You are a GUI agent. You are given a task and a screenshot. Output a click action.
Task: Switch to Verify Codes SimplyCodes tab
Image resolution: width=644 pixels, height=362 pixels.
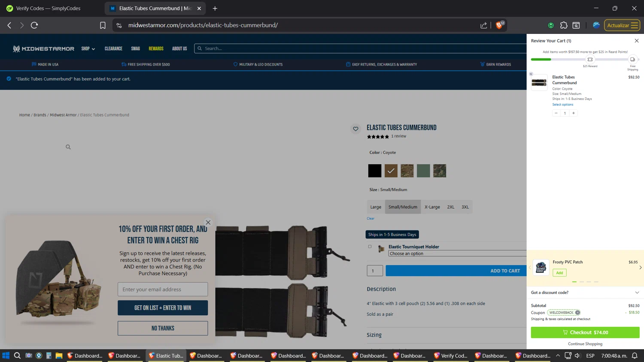click(x=48, y=8)
